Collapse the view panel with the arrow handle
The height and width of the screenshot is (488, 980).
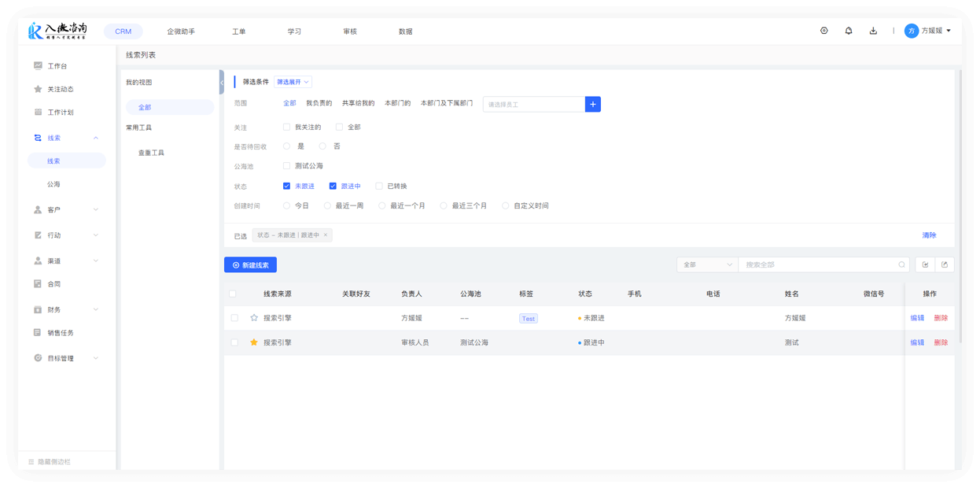tap(222, 82)
